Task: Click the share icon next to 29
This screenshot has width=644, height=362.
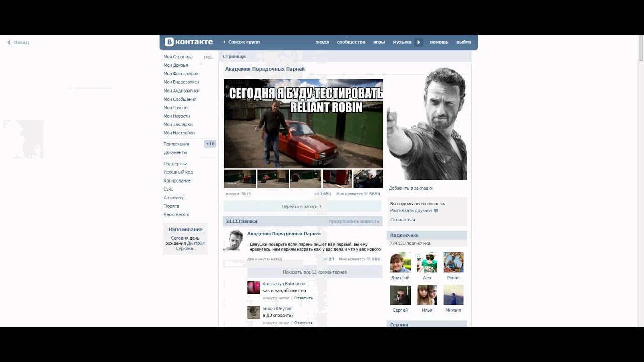Action: 325,259
